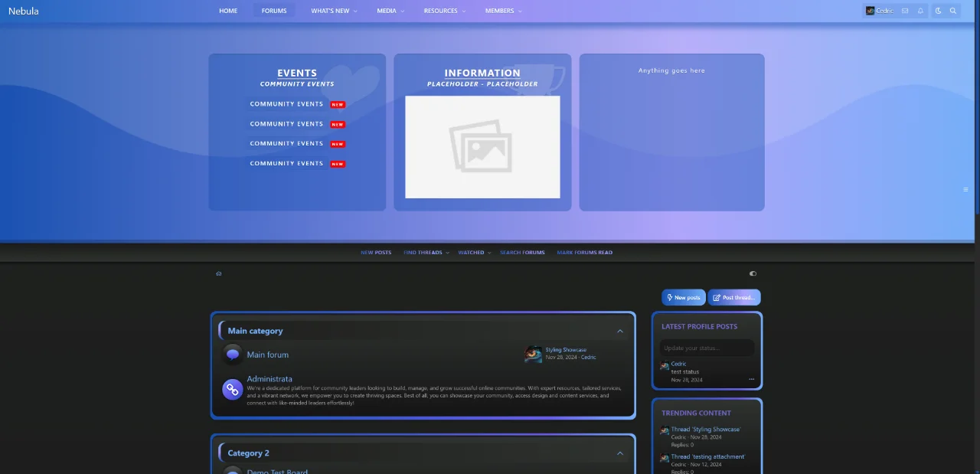Open the inbox envelope icon

click(x=905, y=11)
